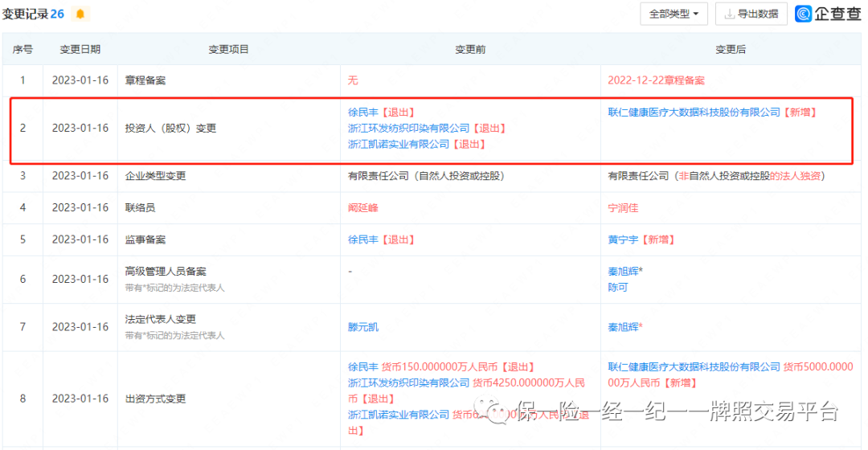Click the 变更前 column header
This screenshot has width=868, height=450.
[x=470, y=49]
